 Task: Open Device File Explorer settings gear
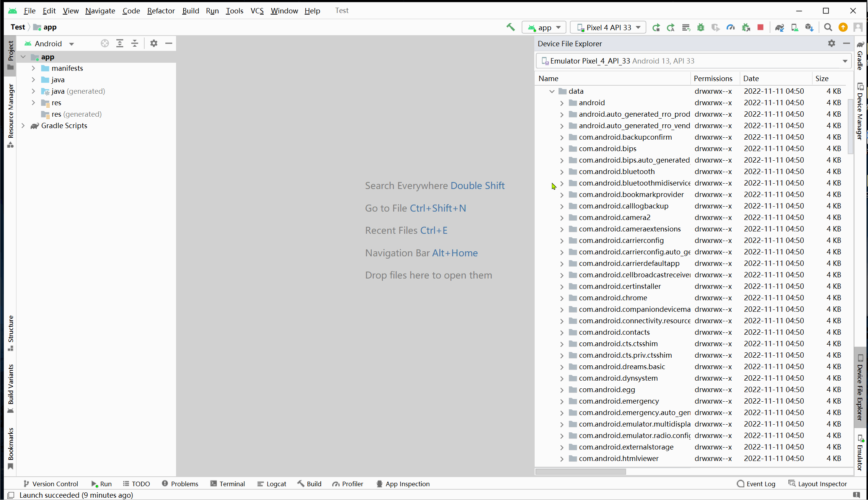(x=832, y=44)
